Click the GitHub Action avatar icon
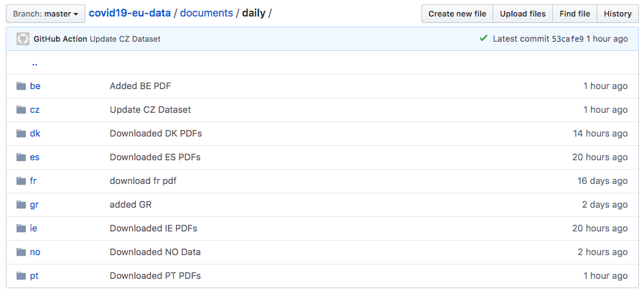 tap(23, 39)
